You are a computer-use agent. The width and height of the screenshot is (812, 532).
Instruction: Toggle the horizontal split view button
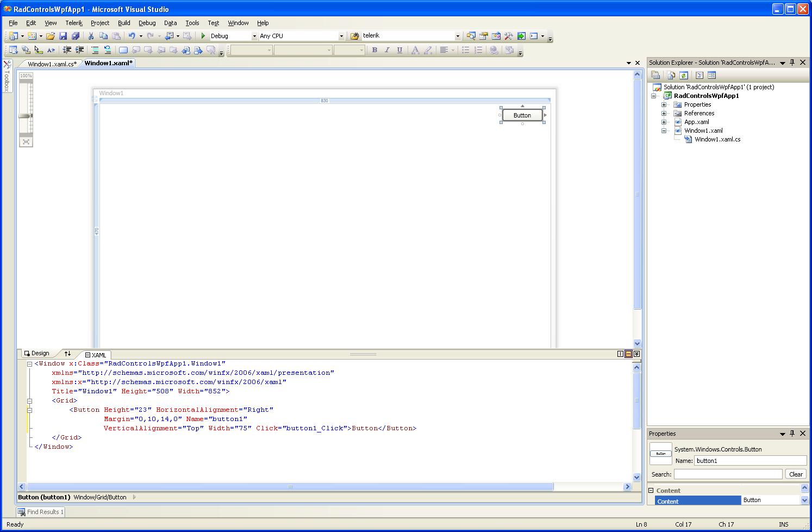click(628, 354)
